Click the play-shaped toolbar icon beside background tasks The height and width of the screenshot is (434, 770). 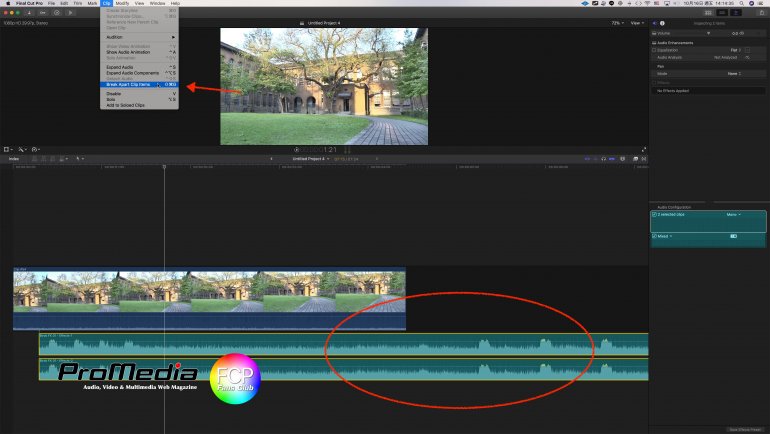click(x=70, y=13)
